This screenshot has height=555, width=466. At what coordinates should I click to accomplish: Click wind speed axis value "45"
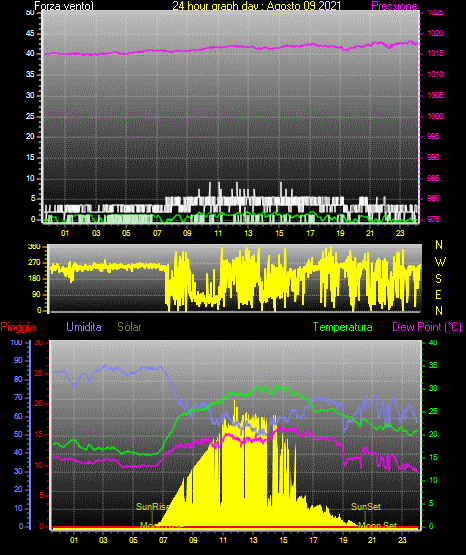30,34
